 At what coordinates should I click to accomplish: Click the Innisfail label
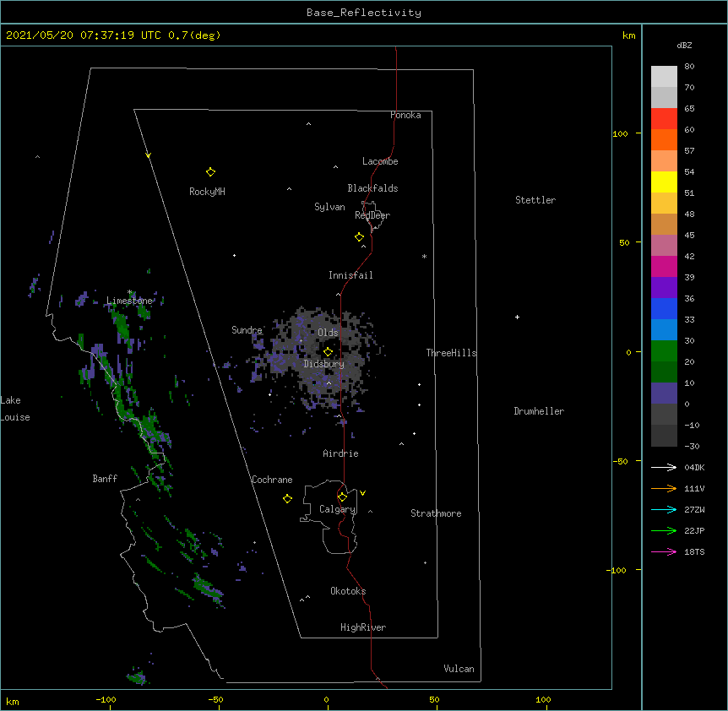[x=350, y=275]
